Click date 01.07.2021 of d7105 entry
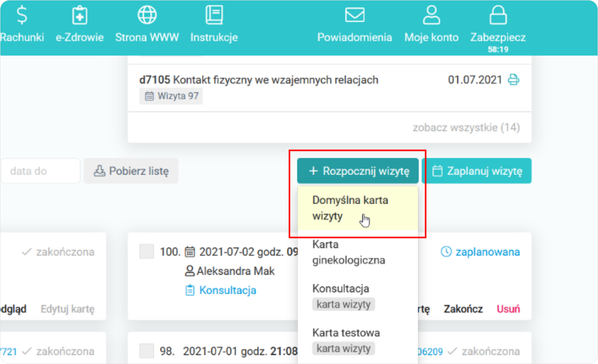Image resolution: width=598 pixels, height=364 pixels. pos(475,80)
